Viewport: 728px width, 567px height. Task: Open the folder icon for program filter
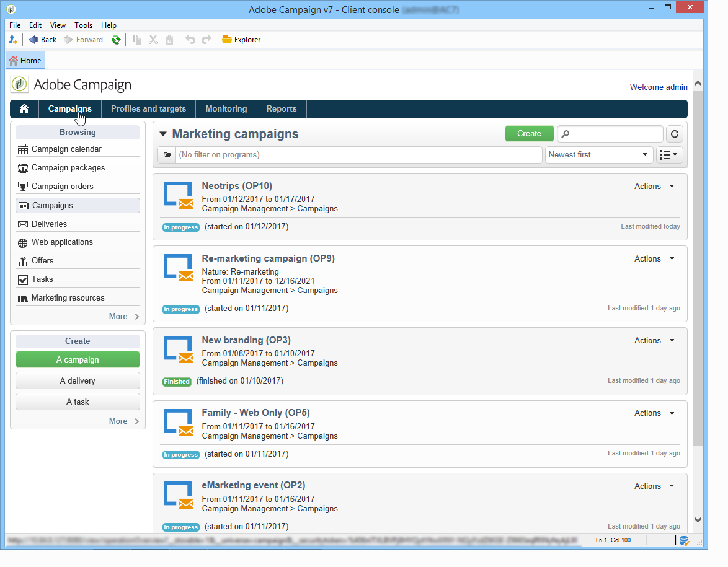click(167, 155)
